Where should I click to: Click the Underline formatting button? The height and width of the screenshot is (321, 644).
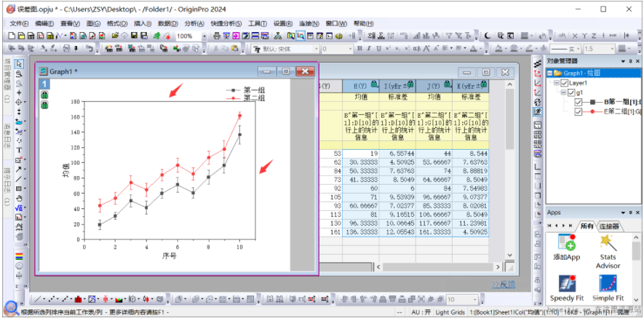pos(378,49)
